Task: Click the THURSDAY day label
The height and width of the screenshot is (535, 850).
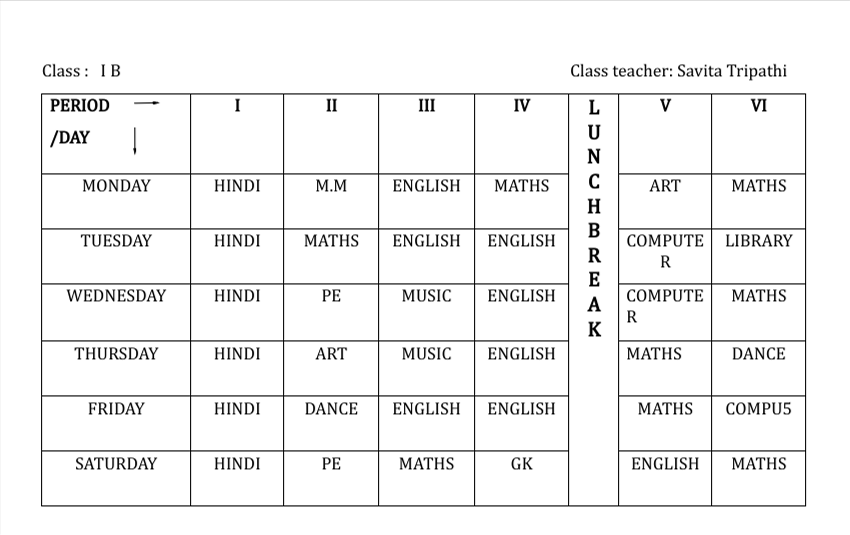Action: coord(116,354)
